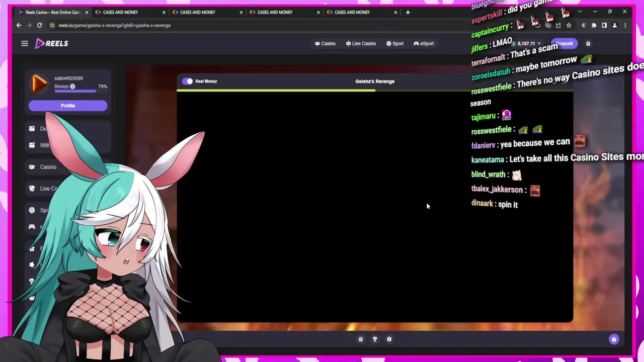The height and width of the screenshot is (362, 644).
Task: Open Casino in the left sidebar
Action: 48,167
